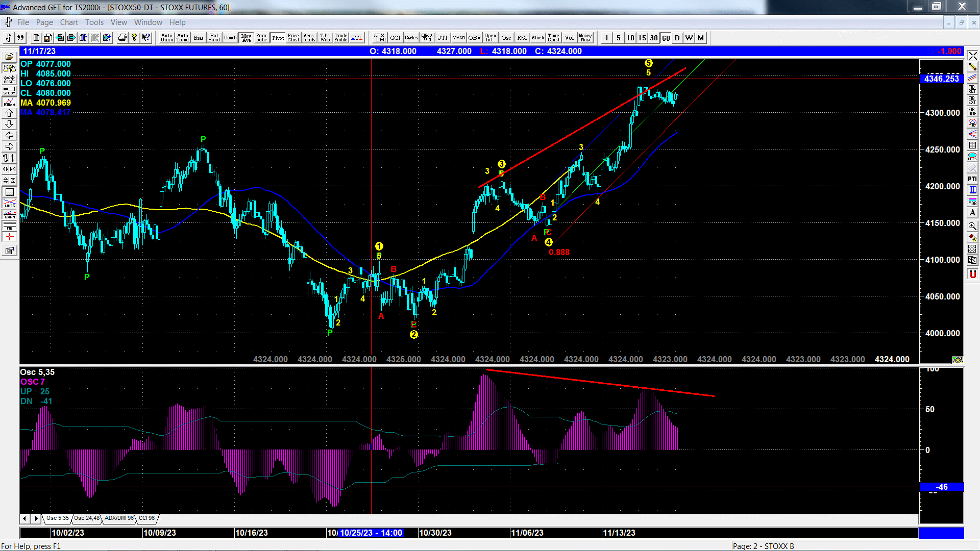The image size is (980, 551).
Task: Open the Help menu
Action: 178,22
